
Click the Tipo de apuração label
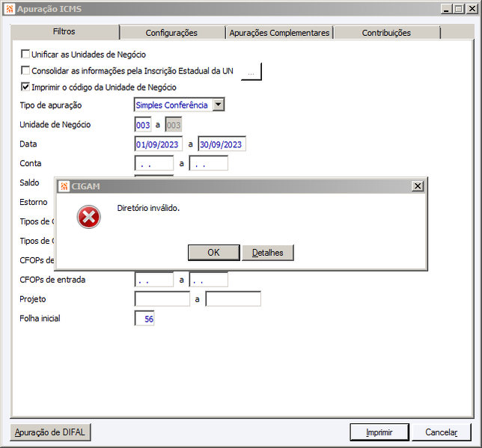(x=51, y=105)
